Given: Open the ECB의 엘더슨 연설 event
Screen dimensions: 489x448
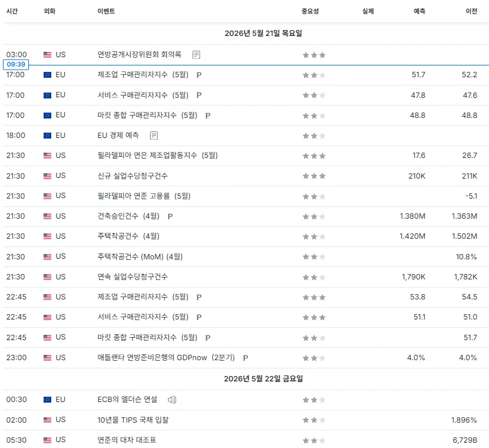Looking at the screenshot, I should pyautogui.click(x=127, y=399).
